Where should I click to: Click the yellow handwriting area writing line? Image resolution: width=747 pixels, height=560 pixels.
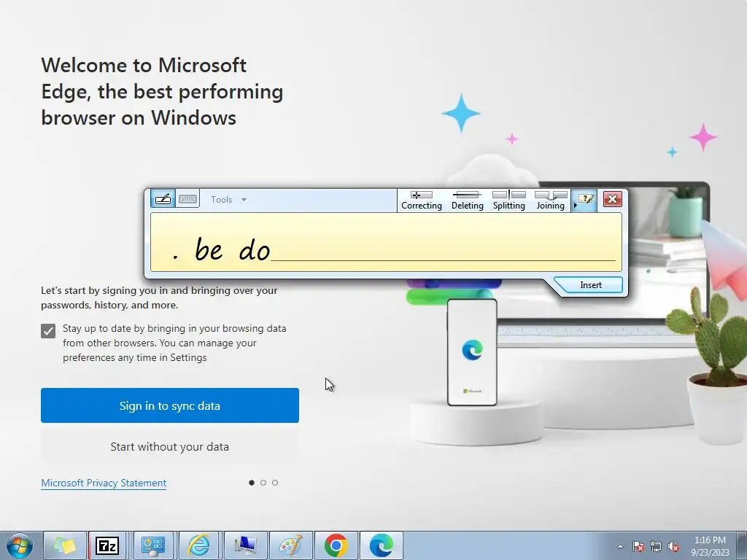(443, 260)
